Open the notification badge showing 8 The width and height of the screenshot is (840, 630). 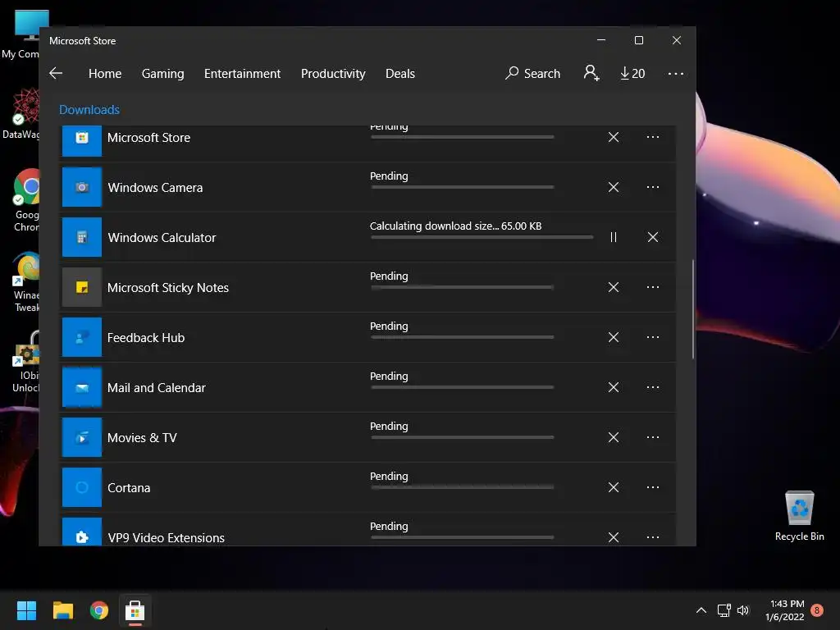click(817, 610)
